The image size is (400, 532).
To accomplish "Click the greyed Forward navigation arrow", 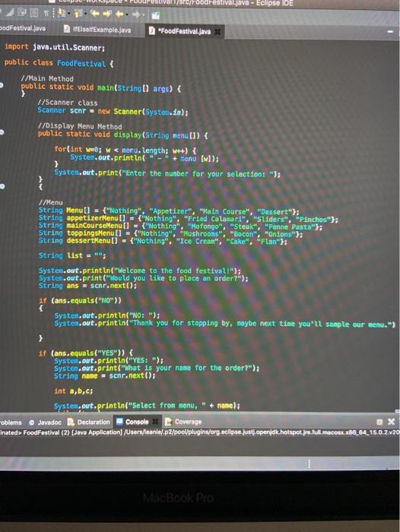I will [136, 14].
